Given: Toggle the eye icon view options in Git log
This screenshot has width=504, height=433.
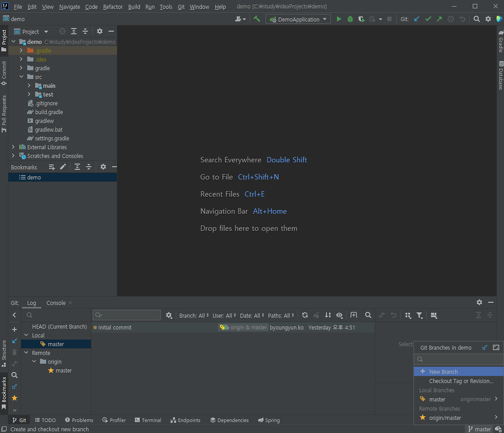Looking at the screenshot, I should 339,315.
